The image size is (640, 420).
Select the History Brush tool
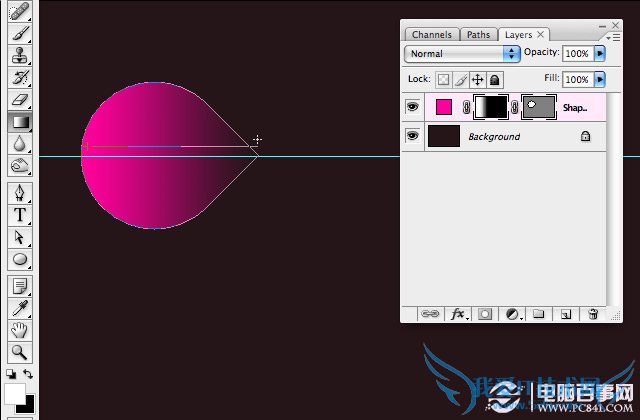20,78
